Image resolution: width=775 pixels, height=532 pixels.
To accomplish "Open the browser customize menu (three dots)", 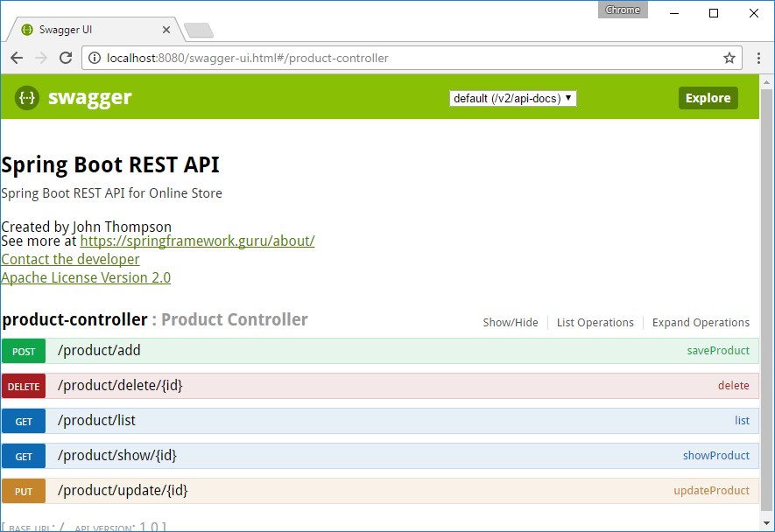I will (758, 58).
